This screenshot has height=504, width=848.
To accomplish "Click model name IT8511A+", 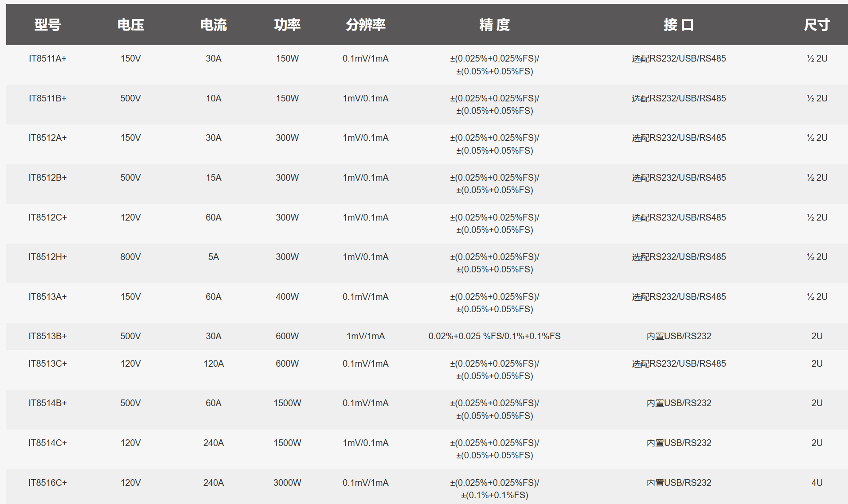I will [x=47, y=58].
